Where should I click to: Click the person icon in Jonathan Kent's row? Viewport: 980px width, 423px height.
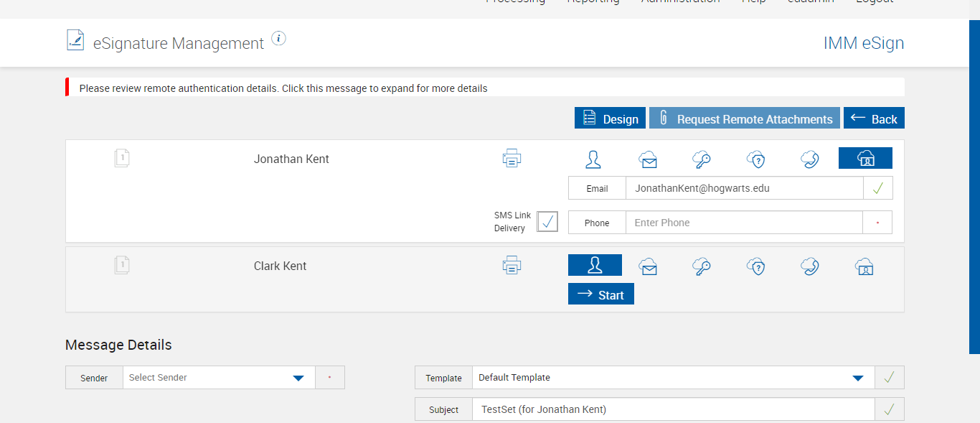point(593,159)
